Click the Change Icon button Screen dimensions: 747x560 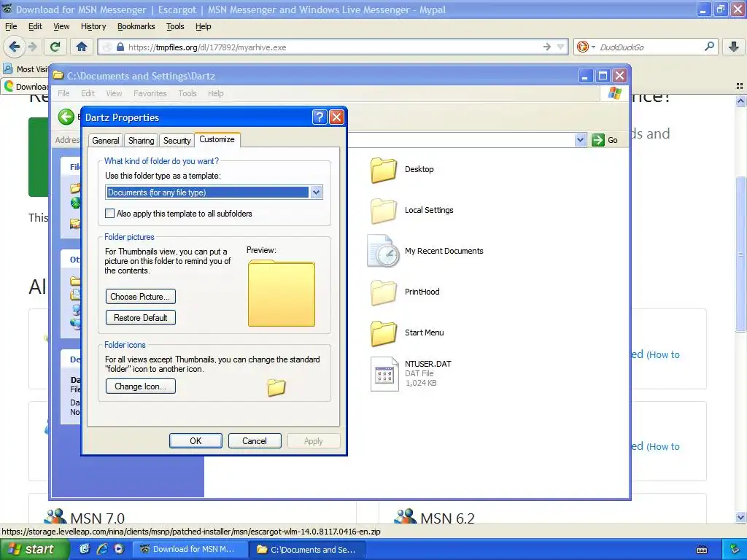[x=141, y=386]
